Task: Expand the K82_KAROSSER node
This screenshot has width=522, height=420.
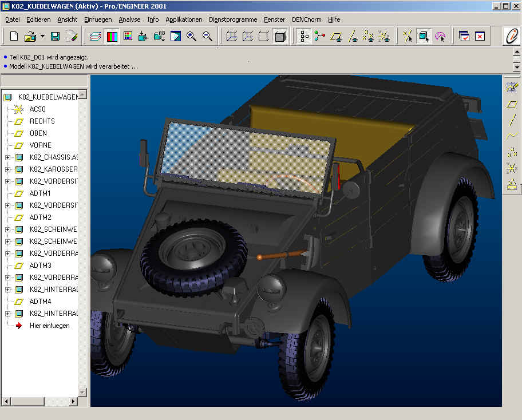Action: (x=7, y=169)
